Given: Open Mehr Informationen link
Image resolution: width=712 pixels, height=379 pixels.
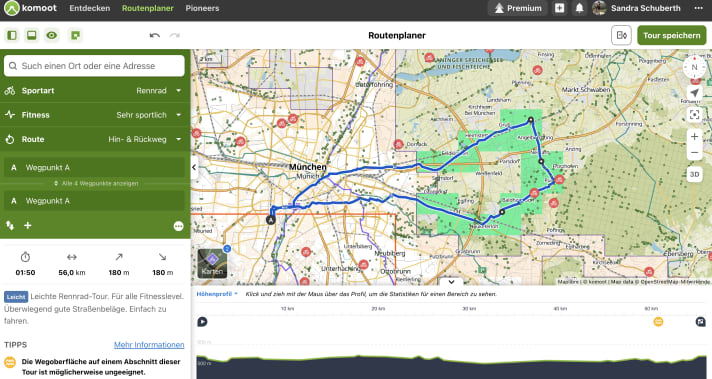Looking at the screenshot, I should click(x=149, y=345).
